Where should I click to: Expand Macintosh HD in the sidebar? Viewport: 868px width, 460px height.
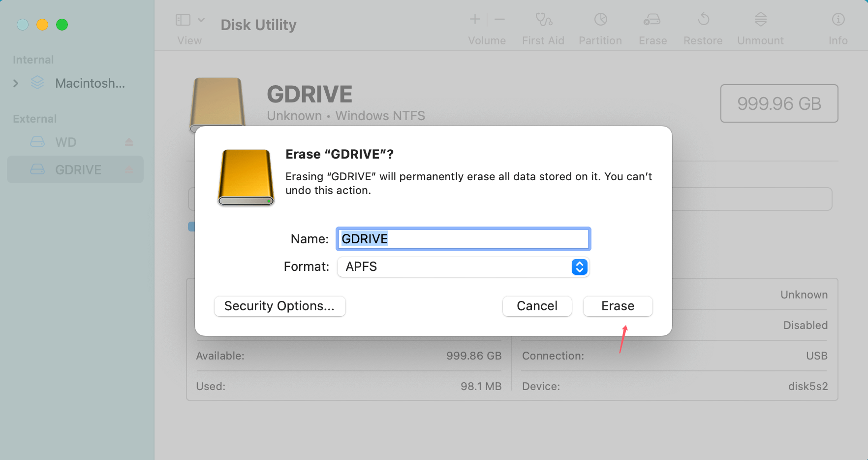pyautogui.click(x=16, y=83)
